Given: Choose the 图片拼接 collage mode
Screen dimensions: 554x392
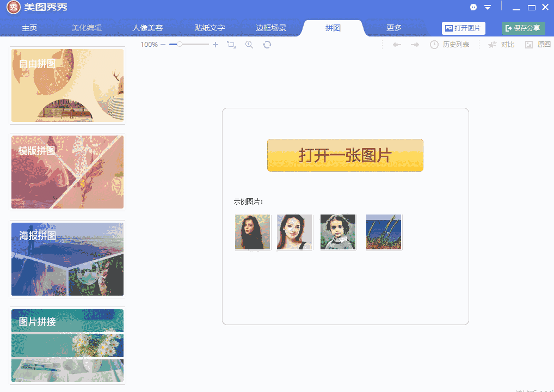Looking at the screenshot, I should (x=67, y=346).
